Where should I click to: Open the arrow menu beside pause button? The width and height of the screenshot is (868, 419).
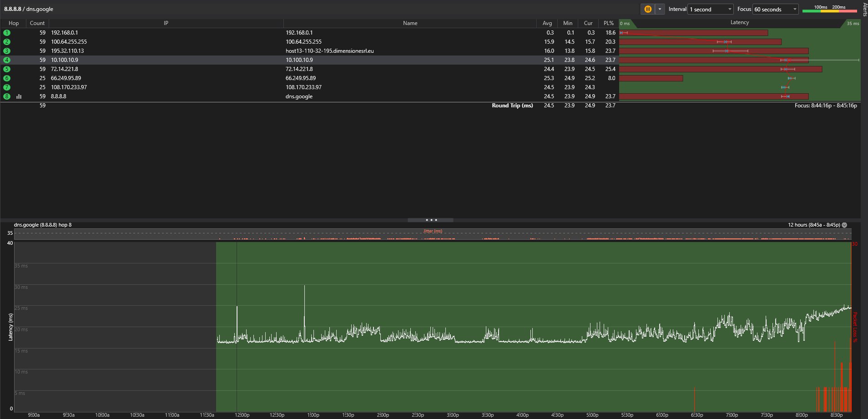click(660, 9)
